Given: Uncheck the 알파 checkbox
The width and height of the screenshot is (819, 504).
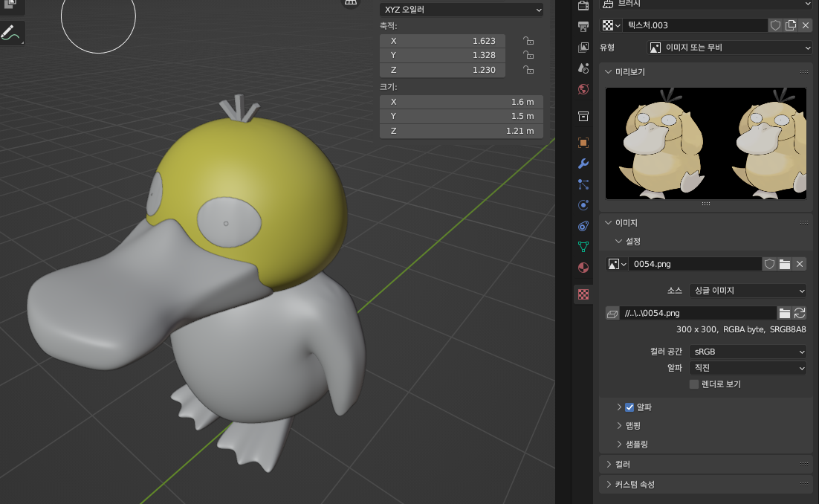Looking at the screenshot, I should 629,407.
